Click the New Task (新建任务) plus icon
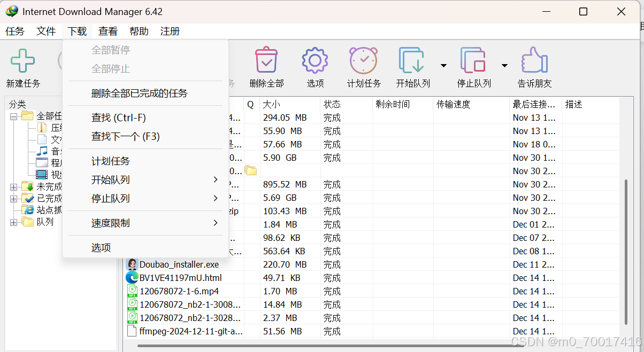The height and width of the screenshot is (352, 644). coord(23,60)
